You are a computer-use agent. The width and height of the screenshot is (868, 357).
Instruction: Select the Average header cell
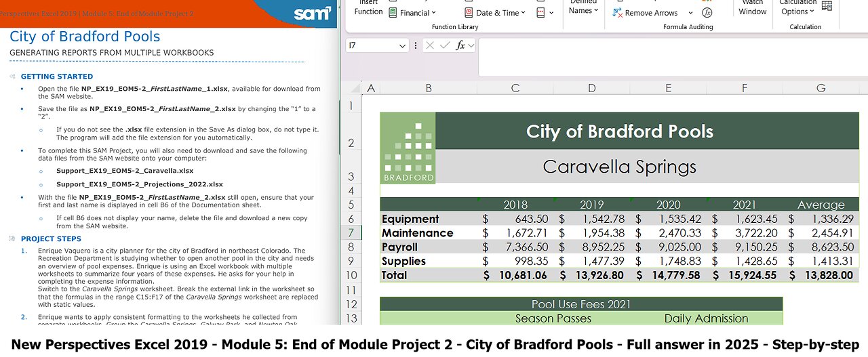tap(821, 205)
